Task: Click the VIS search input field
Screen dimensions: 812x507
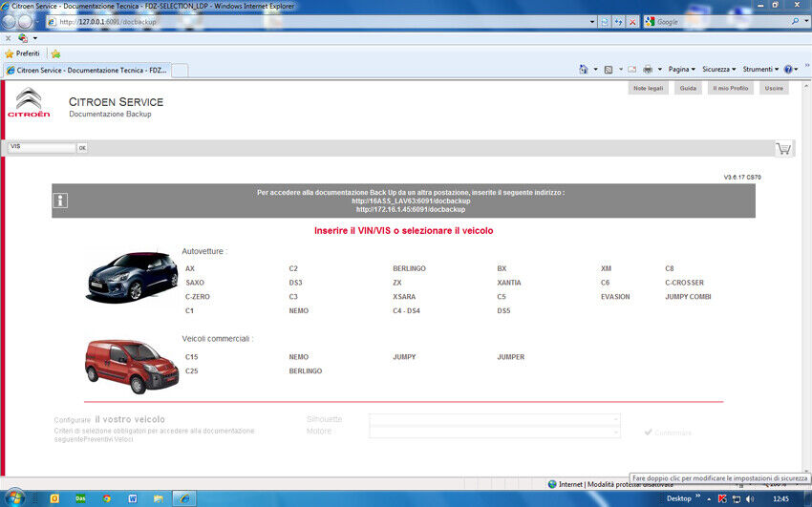Action: tap(41, 148)
